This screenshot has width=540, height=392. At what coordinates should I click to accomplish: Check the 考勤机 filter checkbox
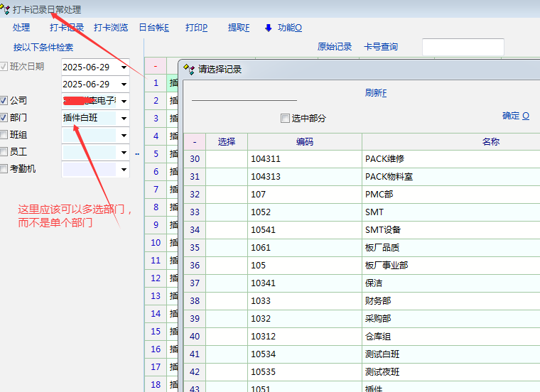5,169
